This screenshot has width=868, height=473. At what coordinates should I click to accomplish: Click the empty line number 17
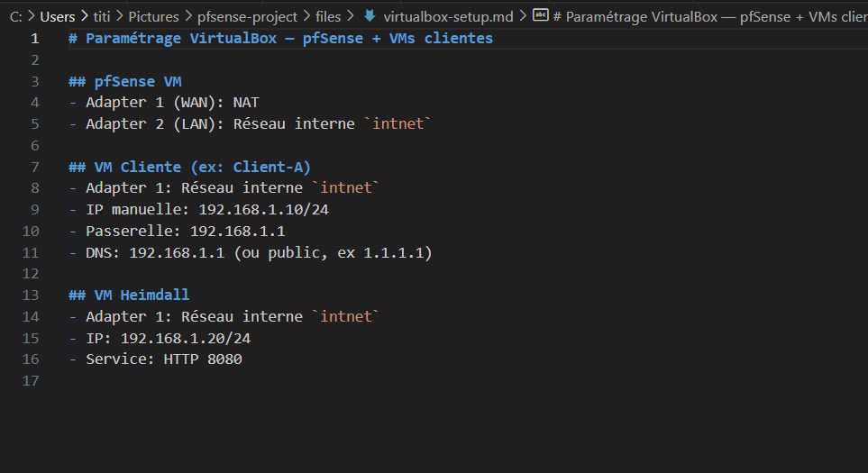tap(31, 380)
